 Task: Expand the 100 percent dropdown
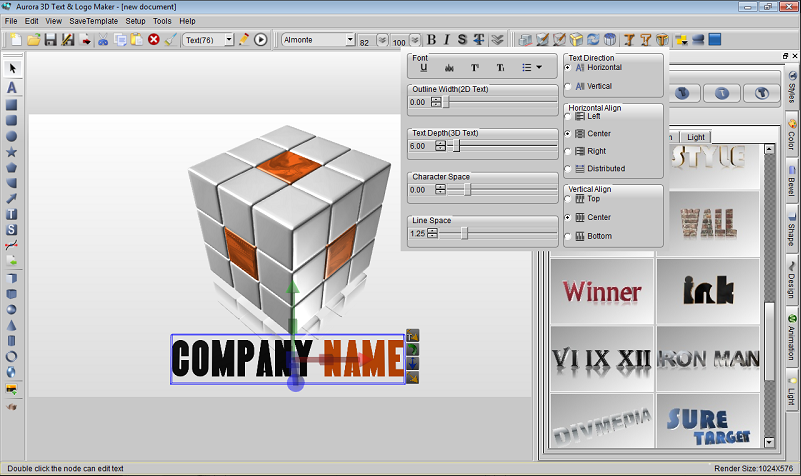[415, 40]
